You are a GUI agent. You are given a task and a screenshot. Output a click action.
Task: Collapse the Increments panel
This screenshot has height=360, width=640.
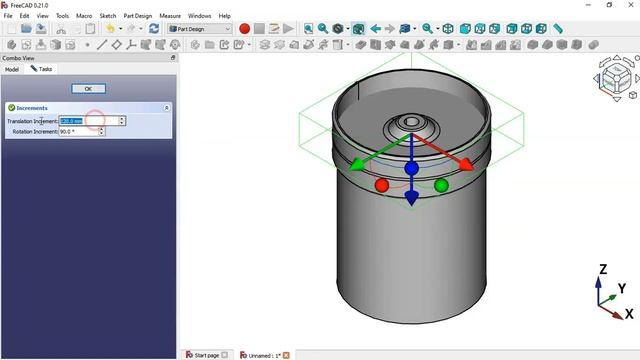[167, 108]
